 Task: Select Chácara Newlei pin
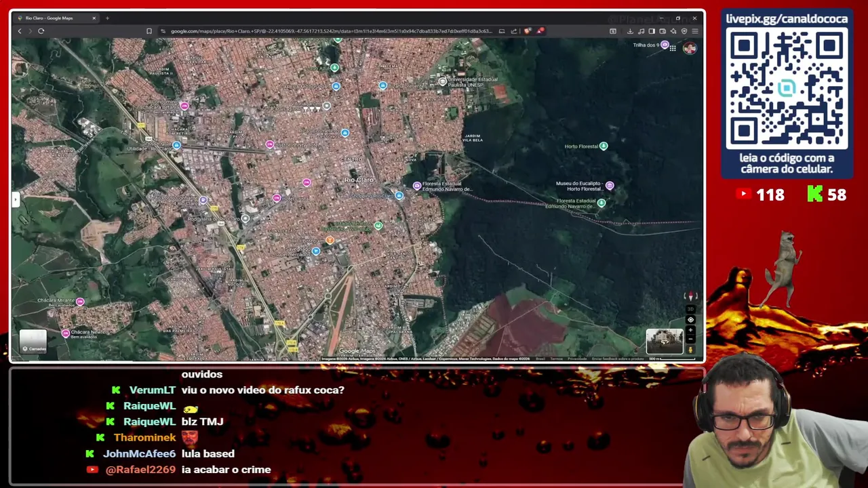(x=66, y=333)
